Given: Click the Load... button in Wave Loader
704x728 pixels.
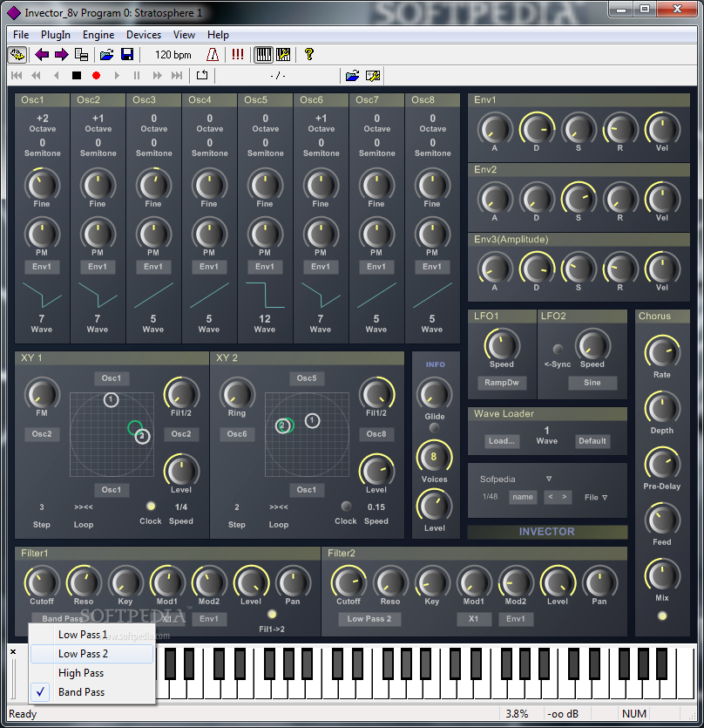Looking at the screenshot, I should (501, 441).
